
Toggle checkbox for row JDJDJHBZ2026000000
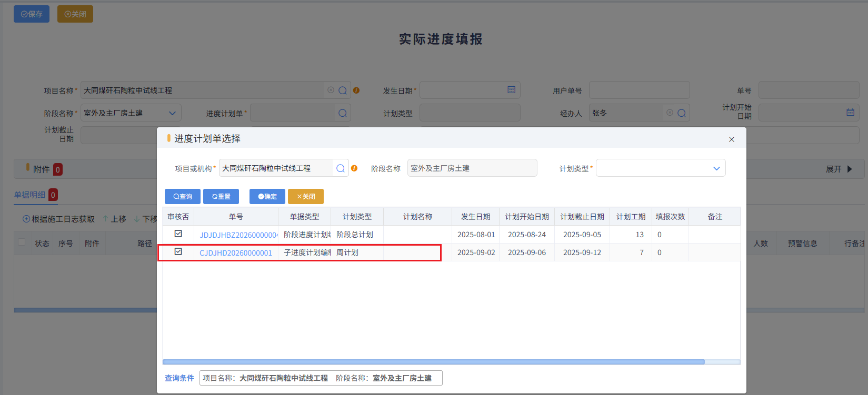178,234
